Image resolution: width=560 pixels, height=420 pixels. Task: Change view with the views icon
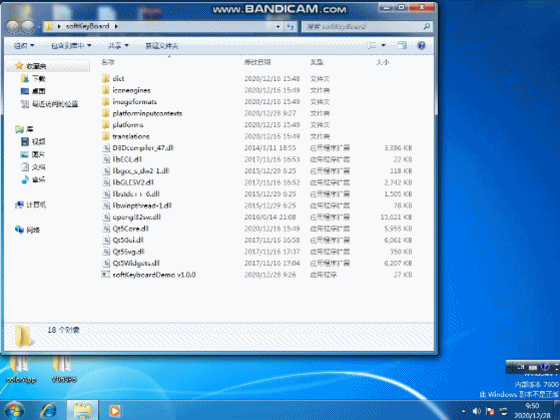(x=372, y=45)
